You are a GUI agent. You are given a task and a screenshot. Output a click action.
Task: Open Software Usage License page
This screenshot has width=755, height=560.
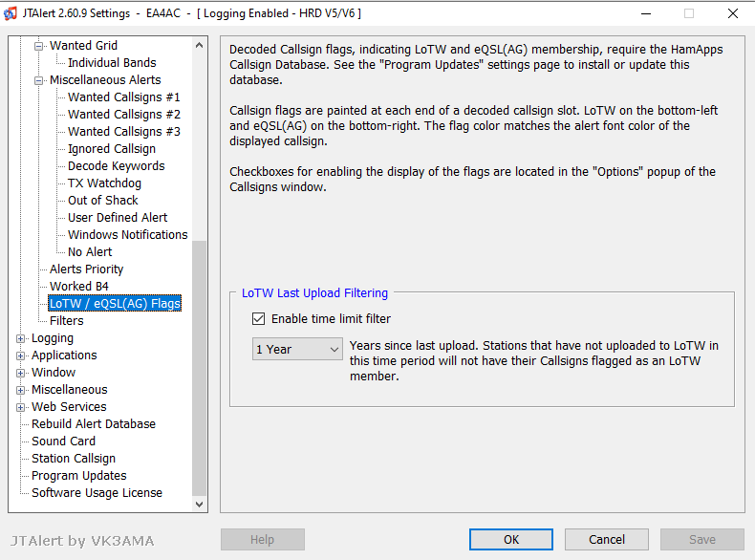[97, 493]
